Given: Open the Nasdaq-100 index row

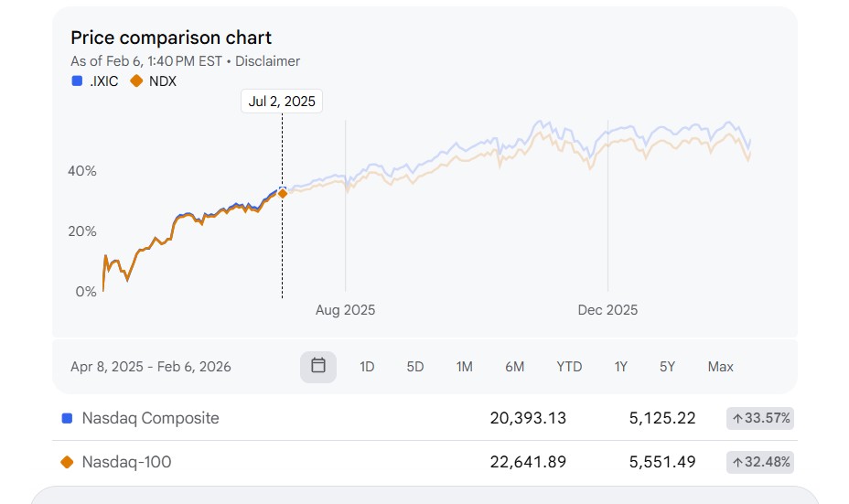Looking at the screenshot, I should click(x=127, y=462).
